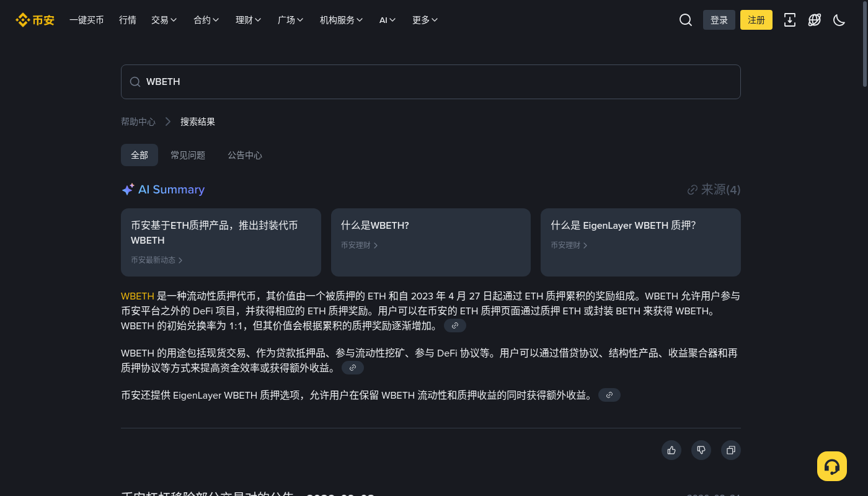Screen dimensions: 868x496
Task: Copy the AI summary with copy icon
Action: [731, 450]
